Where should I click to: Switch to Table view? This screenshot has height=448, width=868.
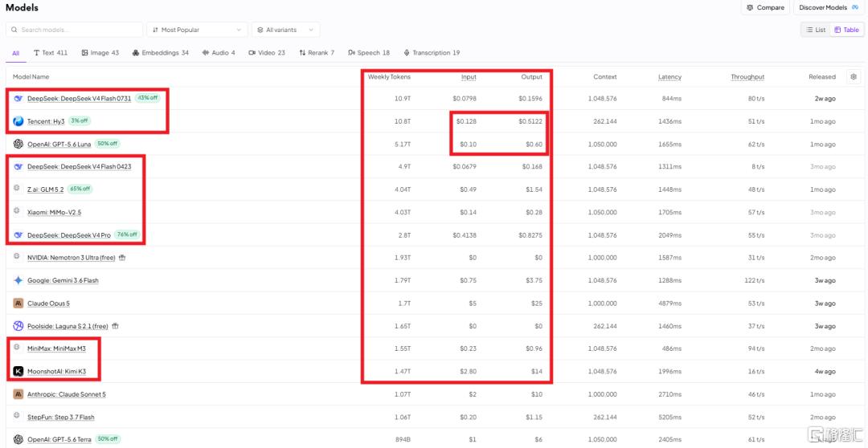coord(846,30)
